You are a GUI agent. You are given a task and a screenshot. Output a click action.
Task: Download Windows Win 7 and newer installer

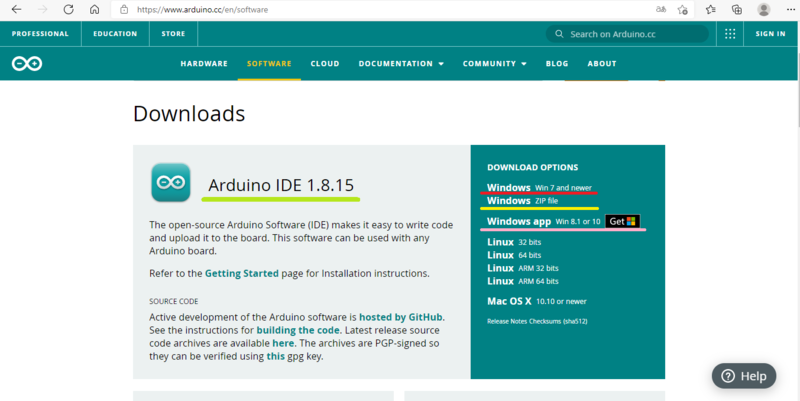tap(539, 187)
